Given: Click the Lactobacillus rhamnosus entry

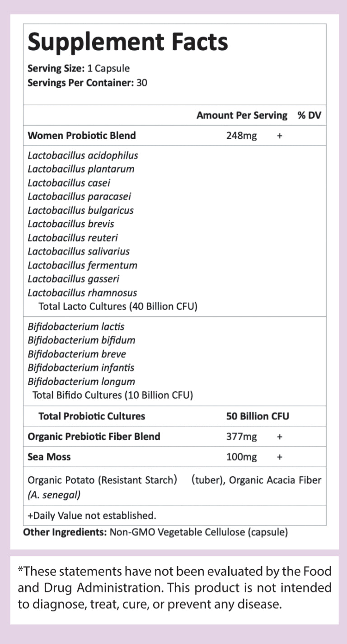Looking at the screenshot, I should pyautogui.click(x=82, y=292).
